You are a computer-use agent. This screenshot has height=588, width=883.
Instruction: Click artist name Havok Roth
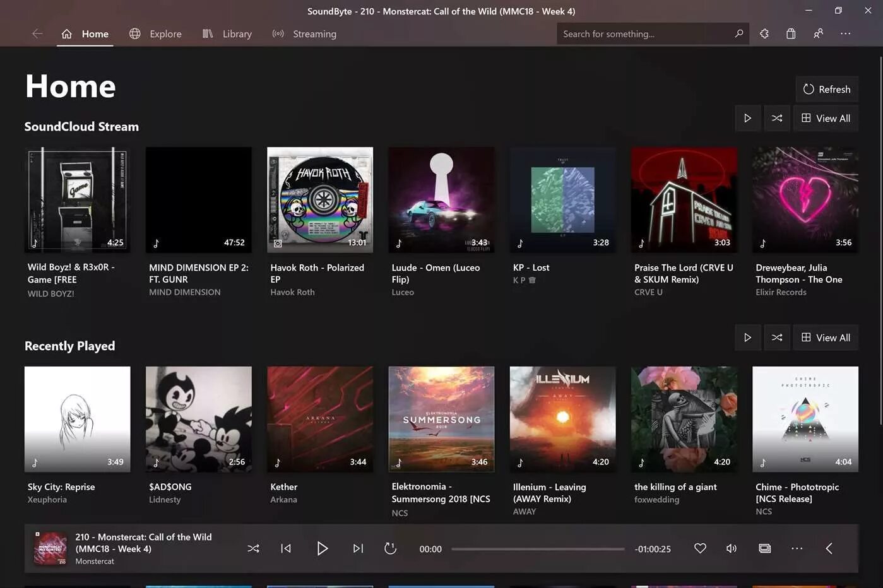click(292, 292)
